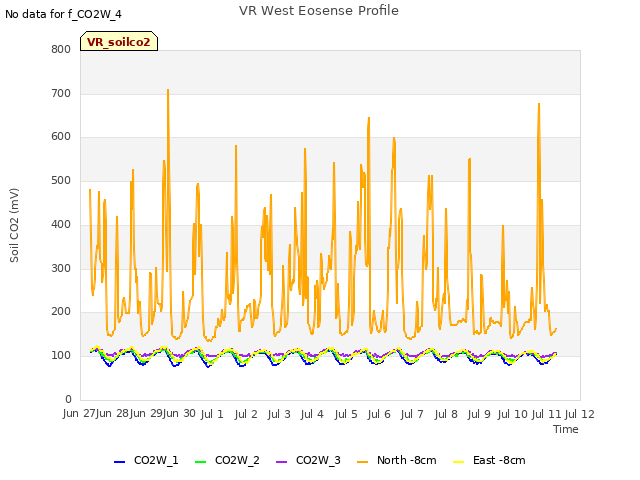The height and width of the screenshot is (480, 640).
Task: Click the CO2W_3 legend label
Action: pyautogui.click(x=318, y=460)
